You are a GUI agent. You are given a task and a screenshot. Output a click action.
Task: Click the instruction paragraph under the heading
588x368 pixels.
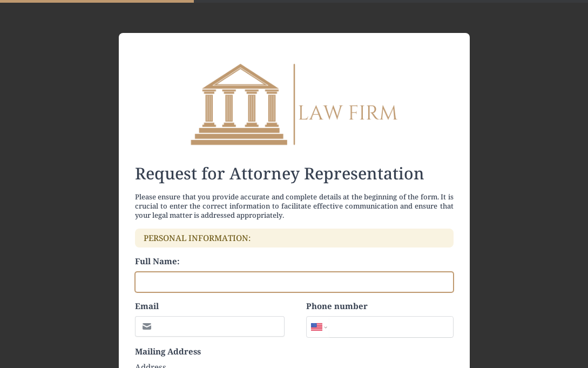[294, 206]
